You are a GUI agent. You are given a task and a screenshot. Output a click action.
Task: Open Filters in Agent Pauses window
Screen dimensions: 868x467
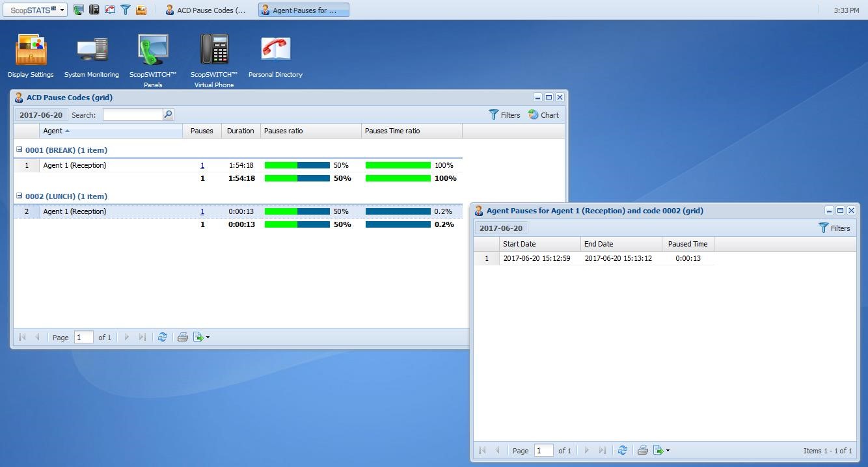tap(834, 228)
